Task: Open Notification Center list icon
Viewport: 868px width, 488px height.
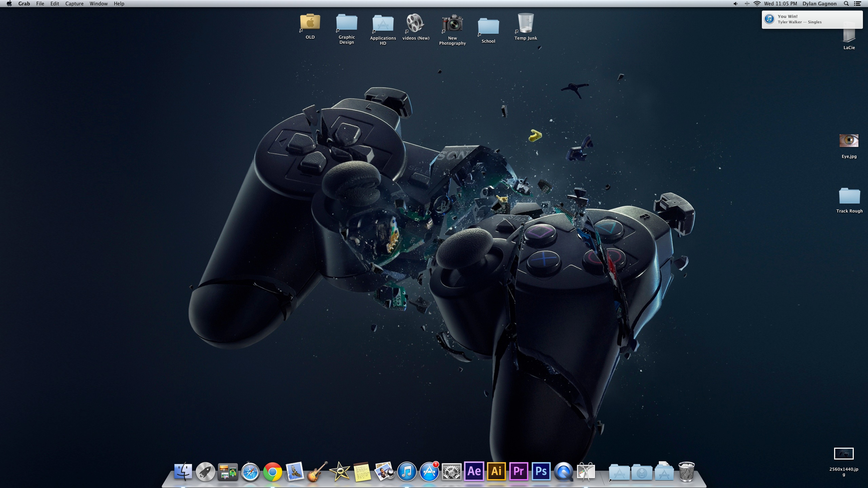Action: point(857,4)
